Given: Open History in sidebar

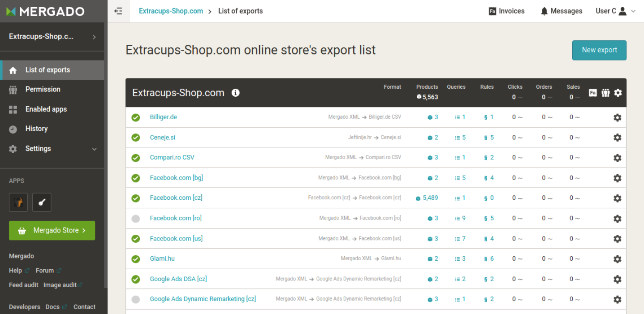Looking at the screenshot, I should click(52, 129).
